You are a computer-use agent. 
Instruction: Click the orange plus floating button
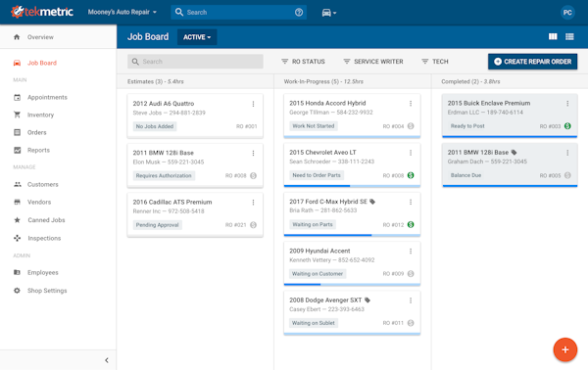pyautogui.click(x=565, y=349)
